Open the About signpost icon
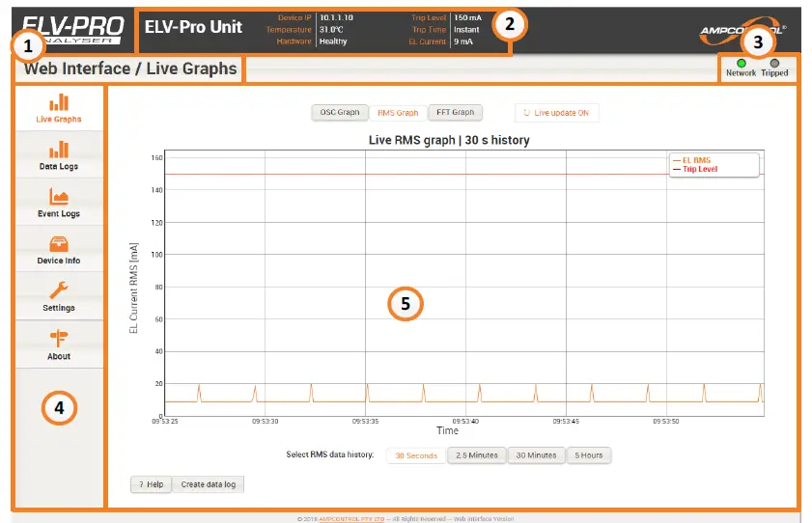 click(x=59, y=337)
